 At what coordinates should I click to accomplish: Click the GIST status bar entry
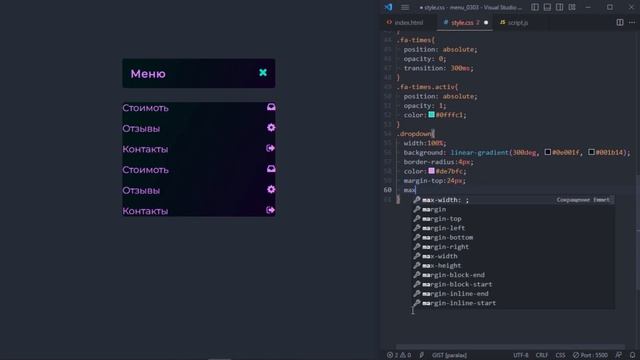tap(449, 355)
